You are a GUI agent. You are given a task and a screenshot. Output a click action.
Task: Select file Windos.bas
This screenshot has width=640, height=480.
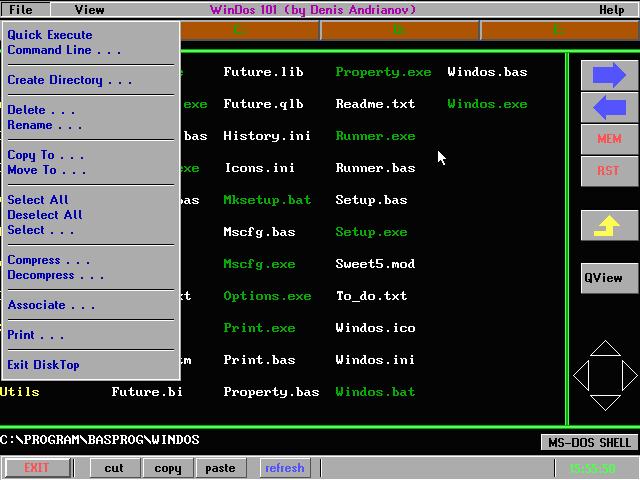487,72
